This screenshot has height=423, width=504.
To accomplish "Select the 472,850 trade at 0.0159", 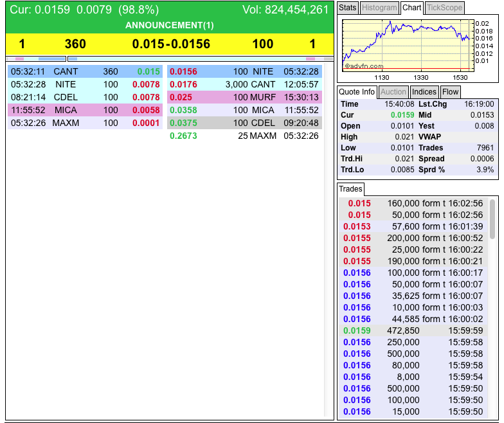I will click(x=413, y=330).
